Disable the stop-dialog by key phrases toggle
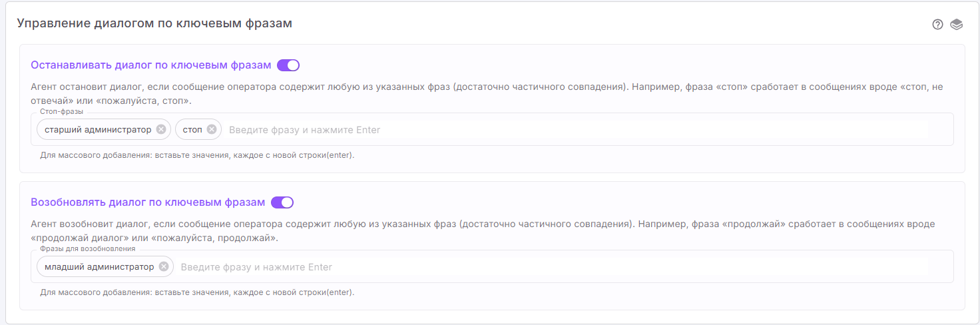 (288, 65)
